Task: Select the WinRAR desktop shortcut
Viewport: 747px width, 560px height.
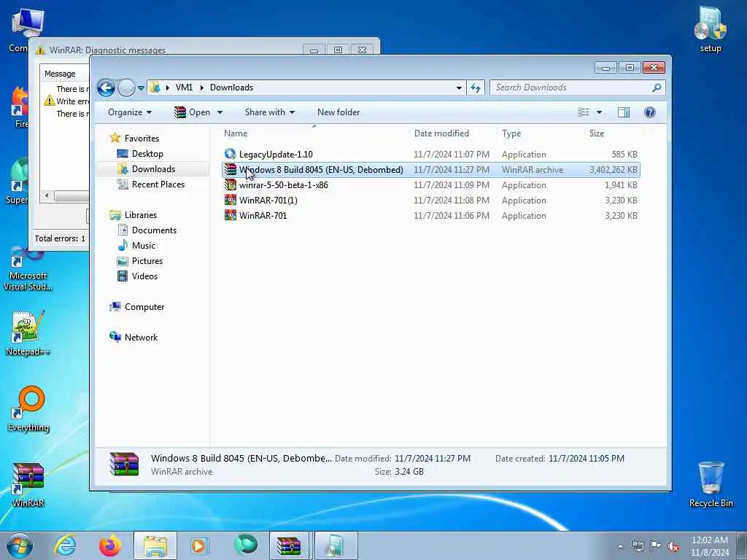Action: 28,485
